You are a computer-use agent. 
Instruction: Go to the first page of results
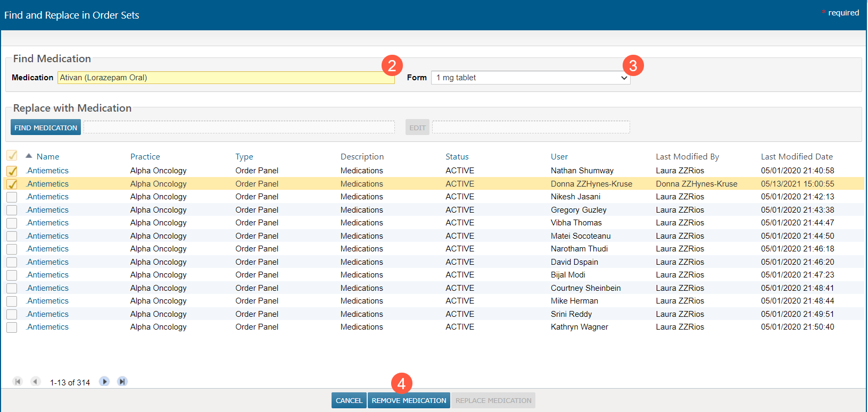point(18,382)
